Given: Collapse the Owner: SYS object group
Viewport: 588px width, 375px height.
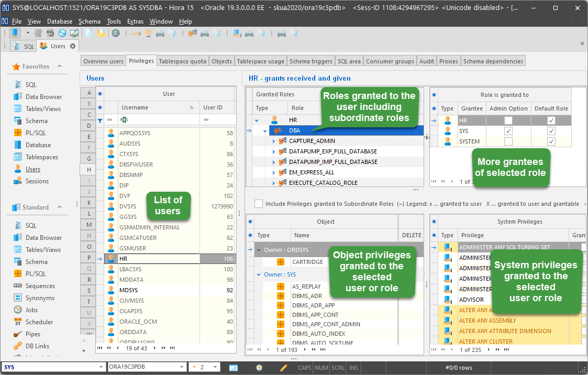Looking at the screenshot, I should point(258,274).
